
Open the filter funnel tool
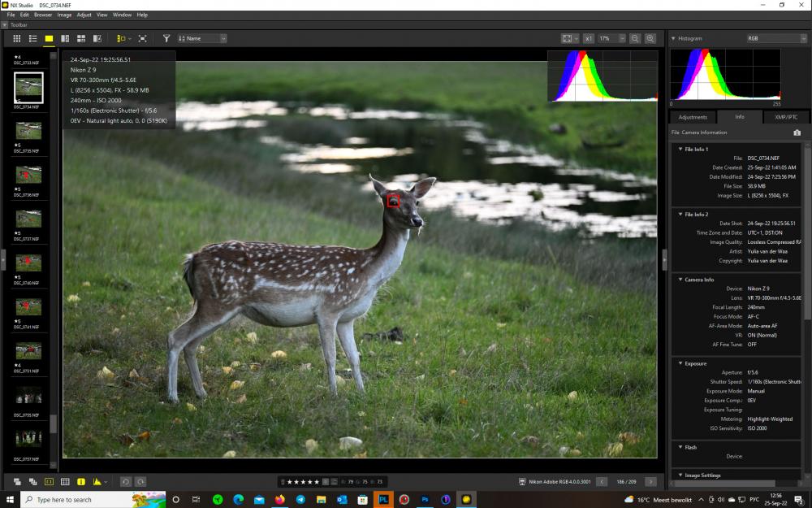[166, 38]
